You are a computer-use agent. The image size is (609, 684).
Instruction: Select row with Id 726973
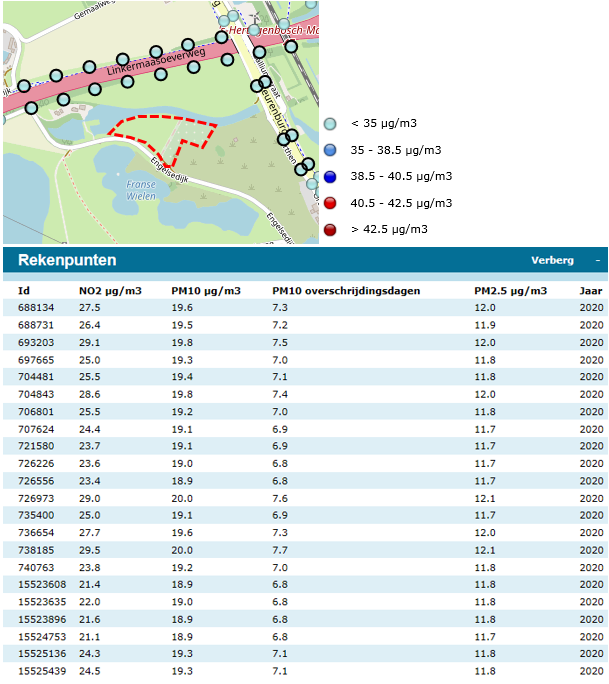305,498
